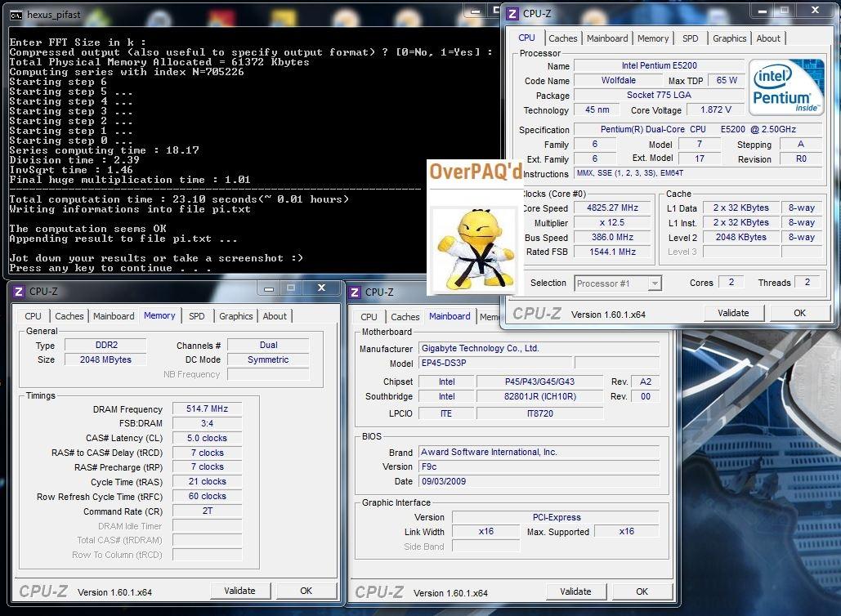The image size is (841, 616).
Task: Click Validate in the CPU window
Action: click(x=733, y=313)
